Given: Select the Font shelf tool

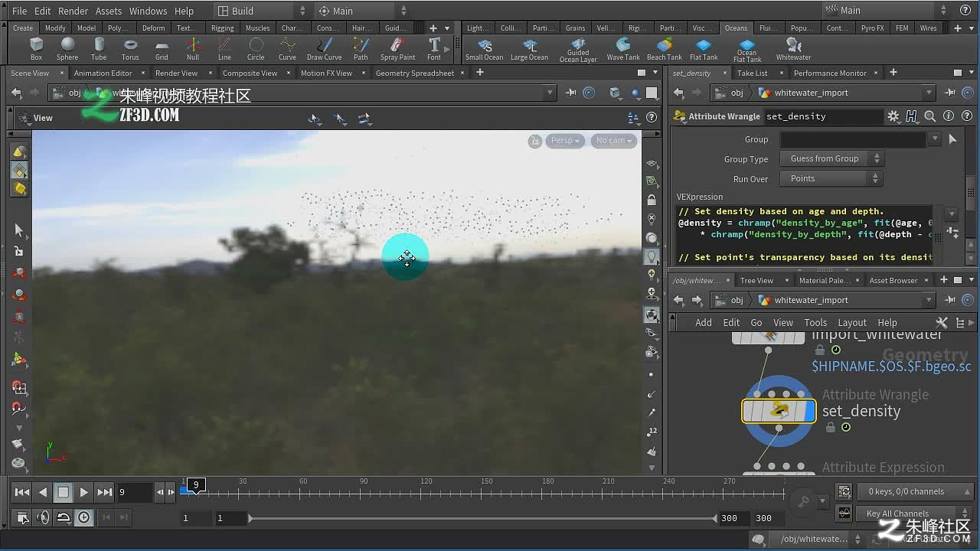Looking at the screenshot, I should 434,48.
